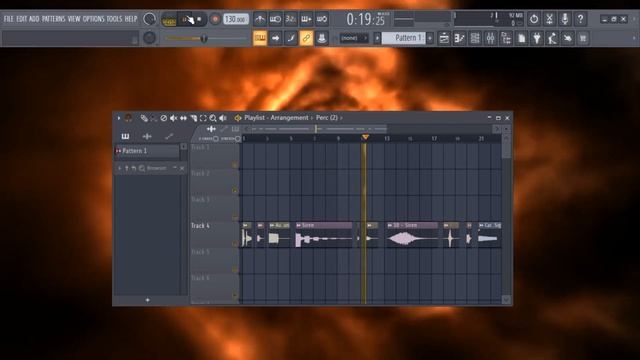Image resolution: width=640 pixels, height=360 pixels.
Task: Click the tempo tapper icon
Action: tap(552, 38)
